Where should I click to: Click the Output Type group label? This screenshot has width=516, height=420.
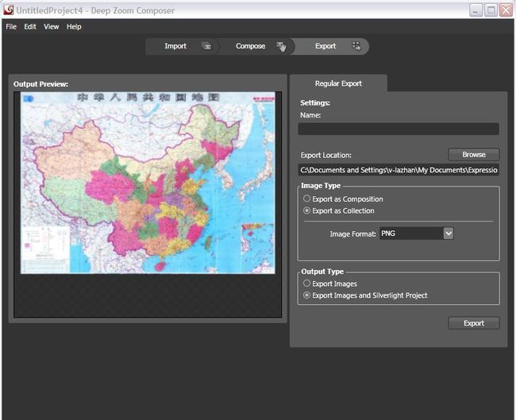point(322,272)
